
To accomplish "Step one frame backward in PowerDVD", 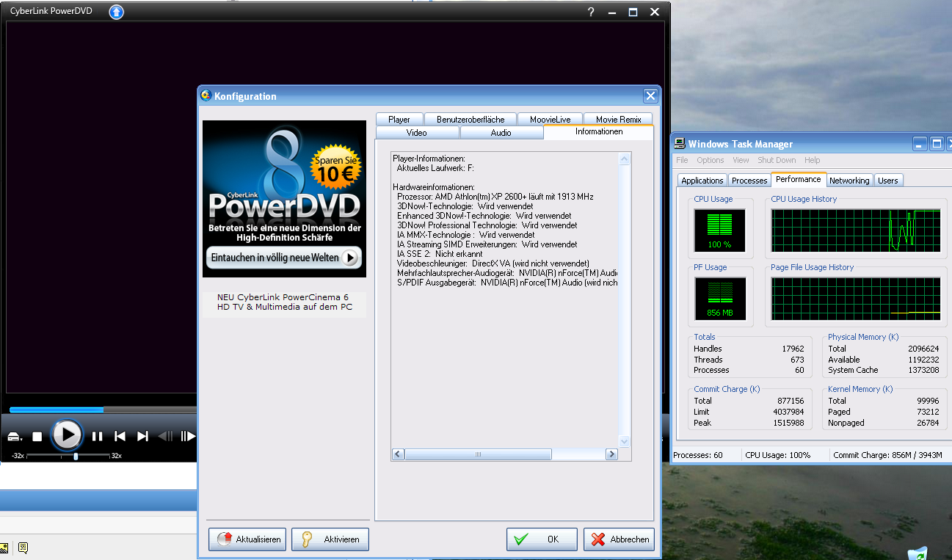I will [166, 437].
